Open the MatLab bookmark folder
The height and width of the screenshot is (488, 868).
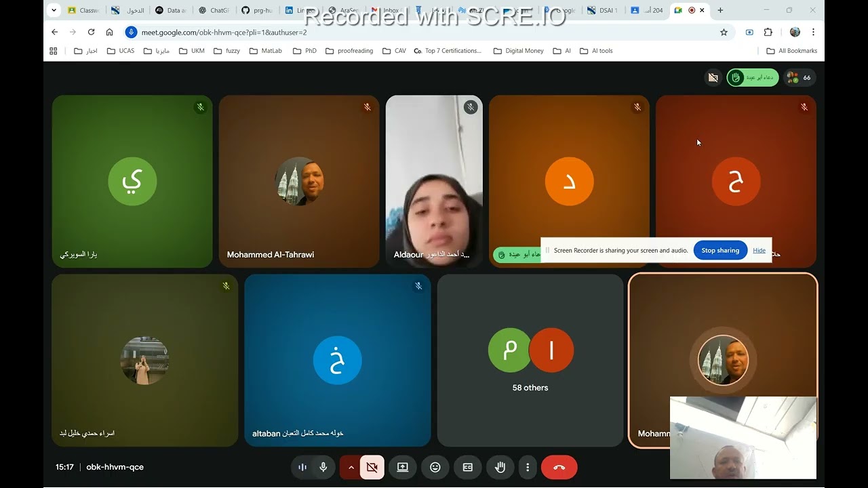265,51
